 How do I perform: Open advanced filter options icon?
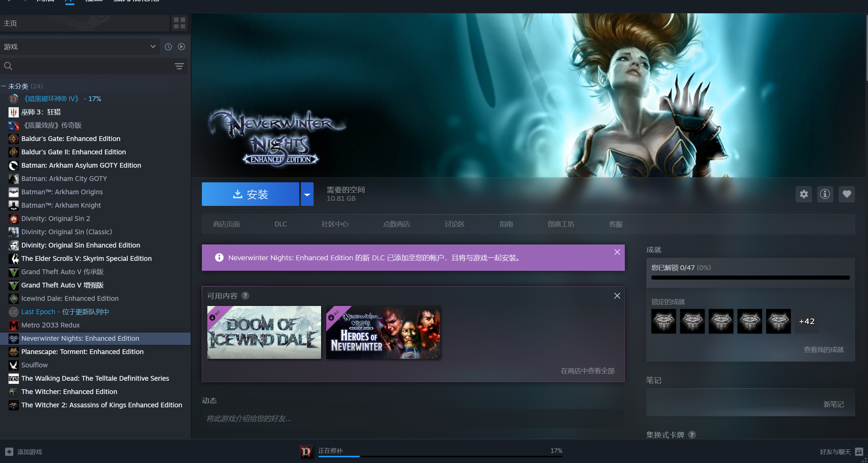click(x=179, y=66)
